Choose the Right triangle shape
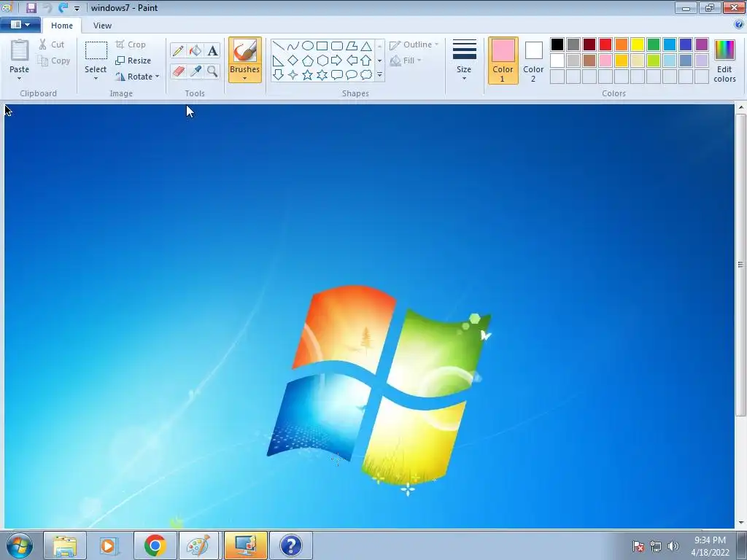747x560 pixels. 278,61
